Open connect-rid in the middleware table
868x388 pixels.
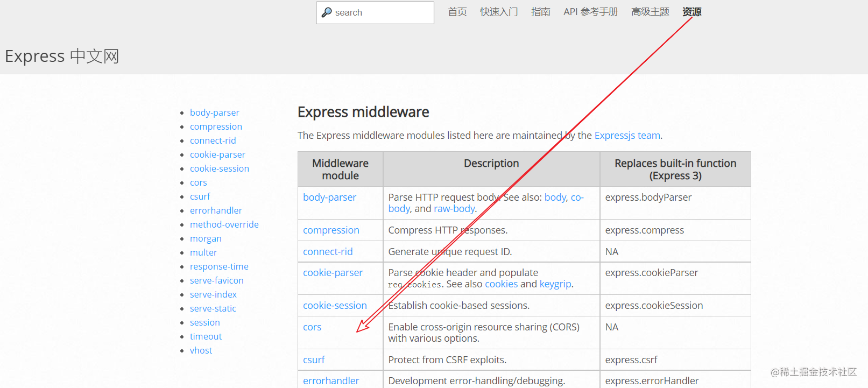click(x=328, y=252)
